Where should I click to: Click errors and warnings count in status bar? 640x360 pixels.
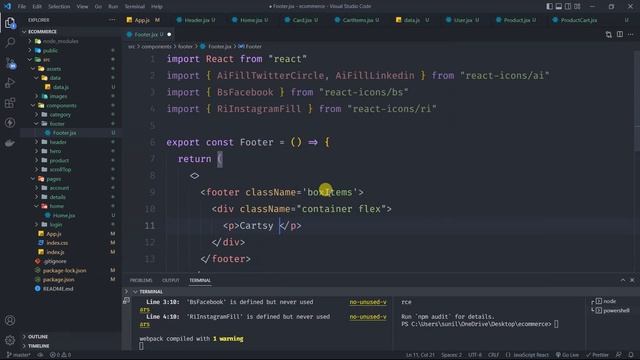click(60, 355)
